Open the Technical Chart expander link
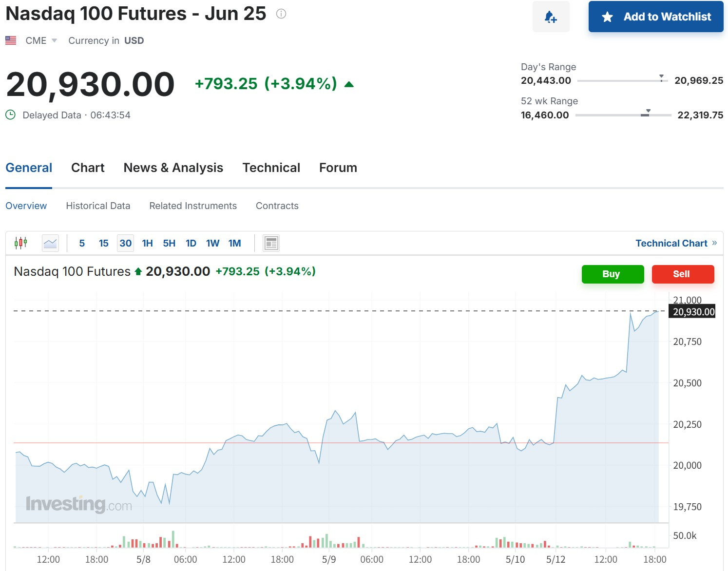728x571 pixels. (x=676, y=243)
